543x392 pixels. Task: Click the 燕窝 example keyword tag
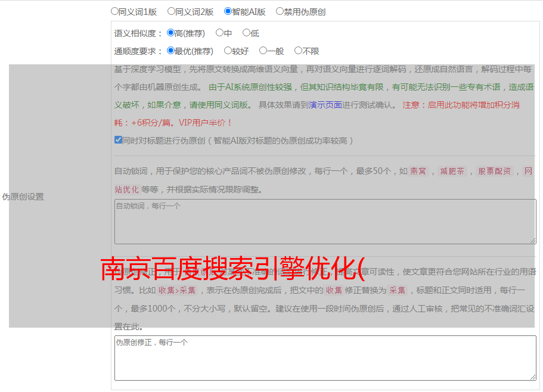tap(418, 171)
